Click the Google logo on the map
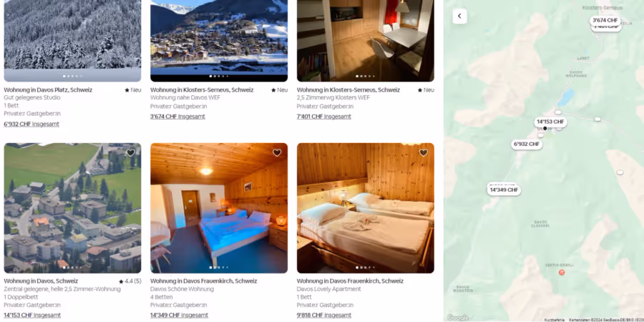Viewport: 644px width, 322px height. point(457,317)
